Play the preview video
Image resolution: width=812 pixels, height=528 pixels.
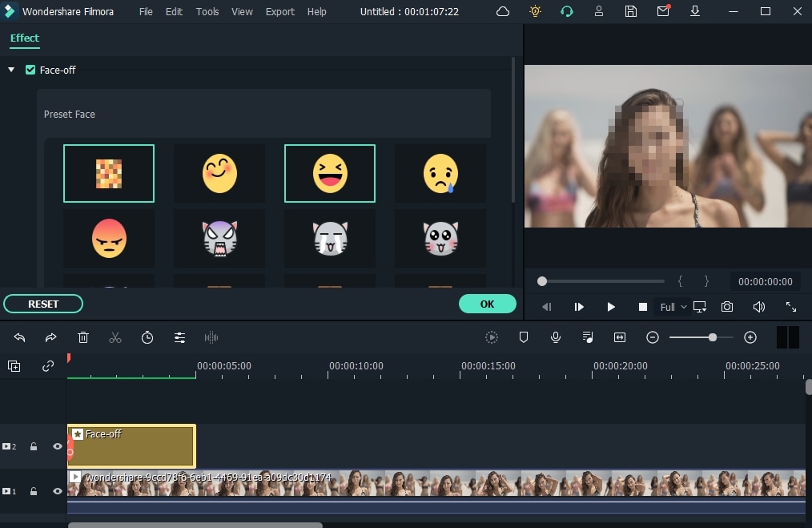coord(611,307)
